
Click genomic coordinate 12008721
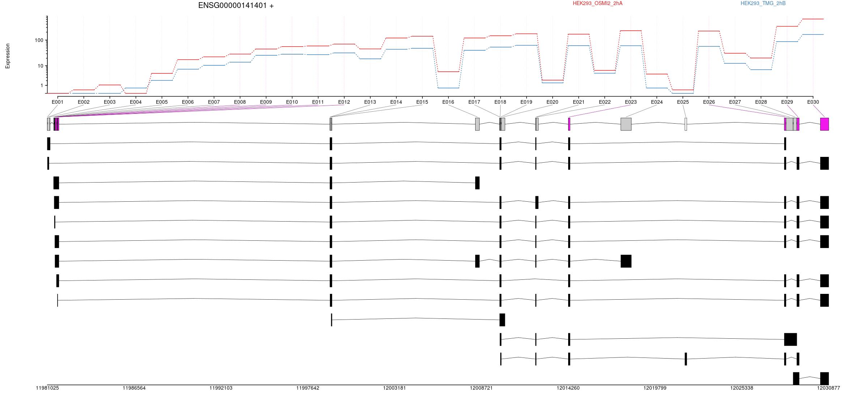click(x=481, y=388)
